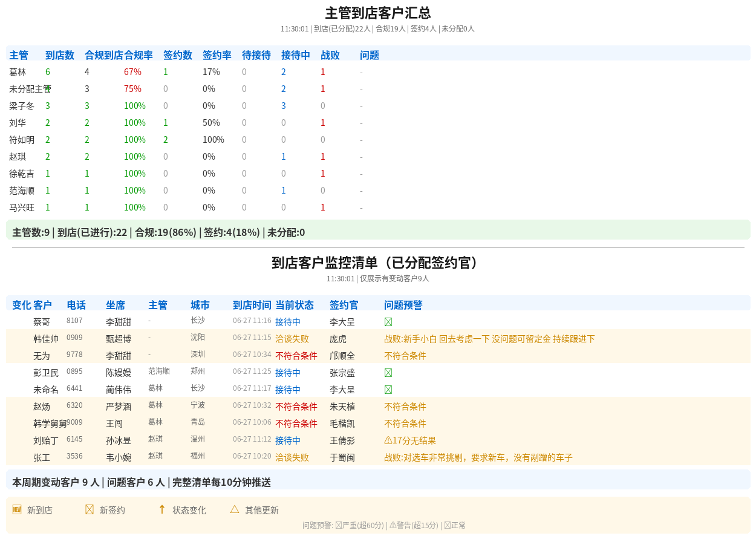Select the 接待中 column header
This screenshot has height=559, width=756.
point(296,55)
